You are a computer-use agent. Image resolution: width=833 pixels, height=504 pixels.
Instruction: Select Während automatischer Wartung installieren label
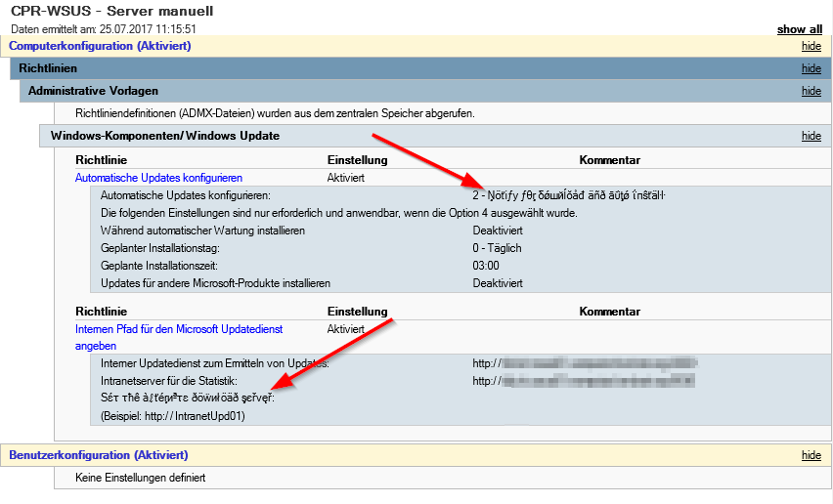tap(203, 231)
